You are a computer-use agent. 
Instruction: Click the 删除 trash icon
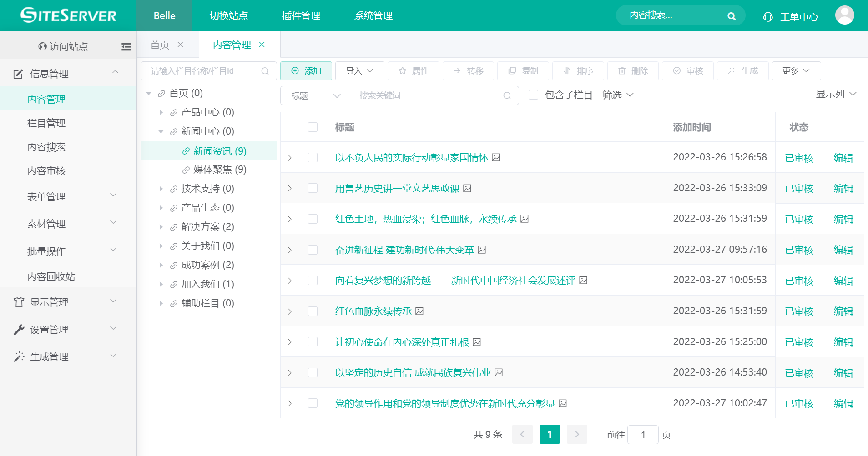tap(622, 71)
